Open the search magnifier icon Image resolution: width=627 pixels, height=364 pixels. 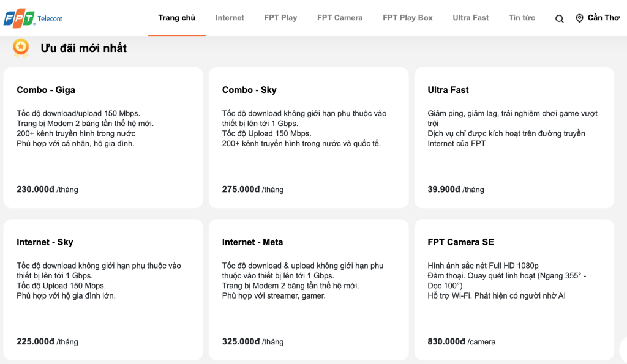point(560,18)
